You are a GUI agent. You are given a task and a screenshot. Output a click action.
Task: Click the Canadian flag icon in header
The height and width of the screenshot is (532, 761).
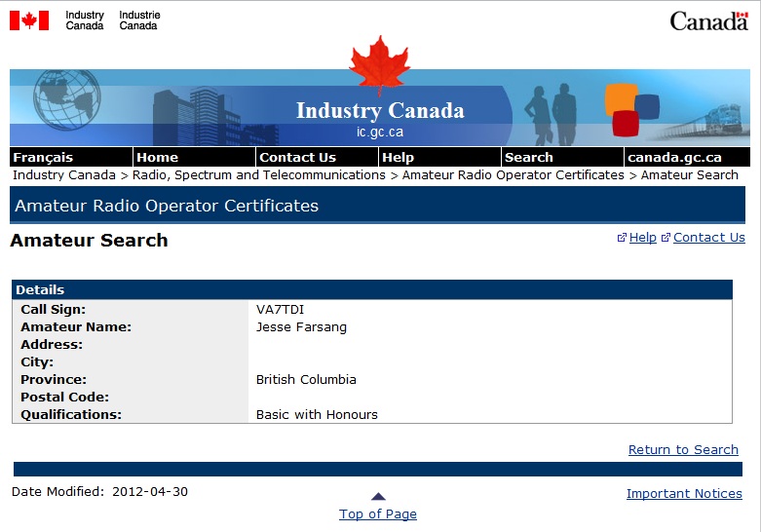pyautogui.click(x=29, y=20)
